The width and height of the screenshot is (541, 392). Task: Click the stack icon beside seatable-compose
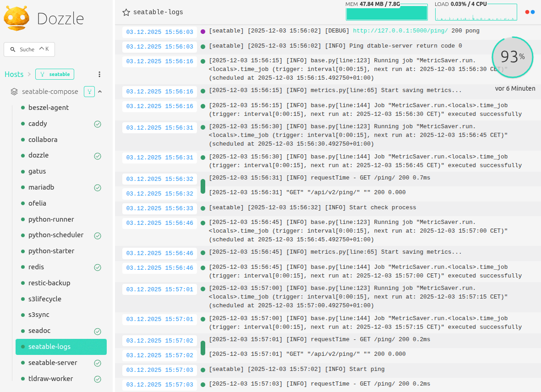pyautogui.click(x=14, y=91)
